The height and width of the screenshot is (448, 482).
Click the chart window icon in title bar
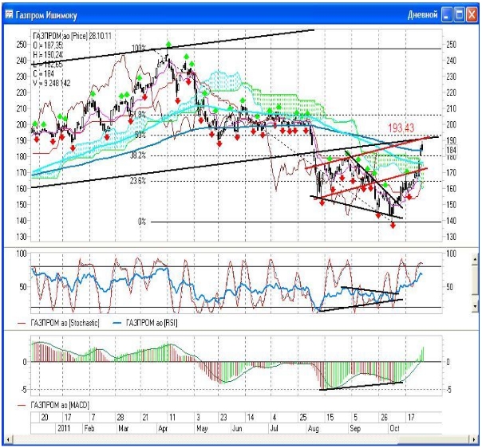coord(9,14)
